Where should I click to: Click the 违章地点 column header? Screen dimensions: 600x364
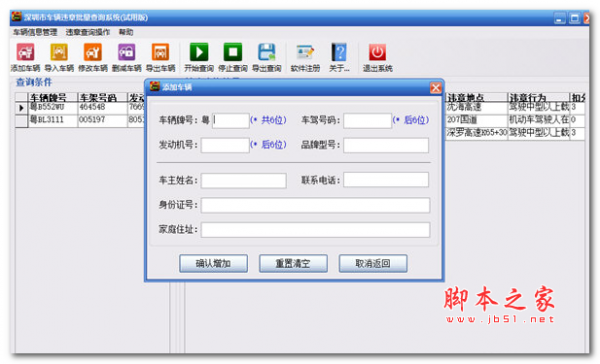pyautogui.click(x=476, y=97)
